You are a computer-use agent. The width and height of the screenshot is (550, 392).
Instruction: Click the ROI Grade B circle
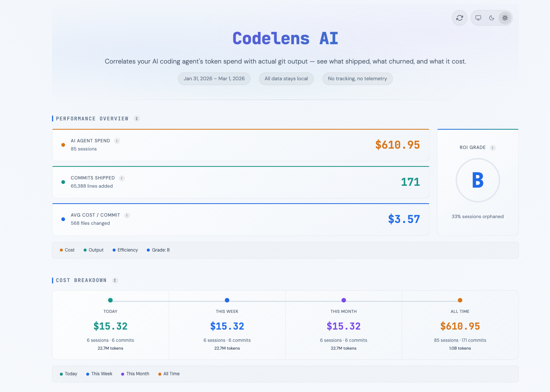(478, 180)
